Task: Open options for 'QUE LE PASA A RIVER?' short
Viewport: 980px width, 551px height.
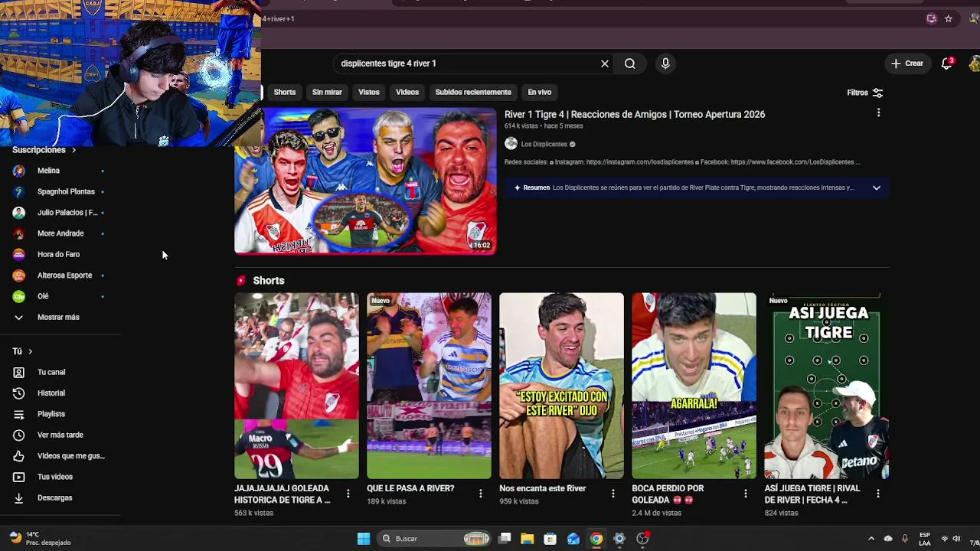Action: 480,494
